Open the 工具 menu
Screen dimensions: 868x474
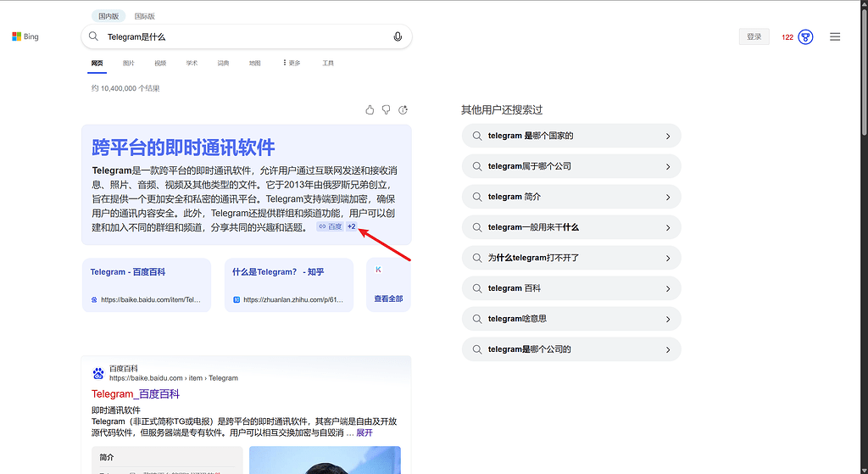(328, 63)
